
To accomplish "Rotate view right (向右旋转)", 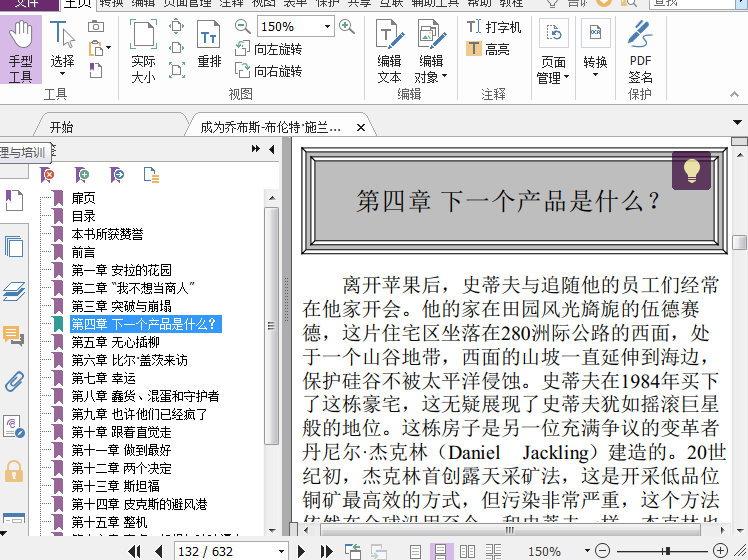I will tap(268, 71).
